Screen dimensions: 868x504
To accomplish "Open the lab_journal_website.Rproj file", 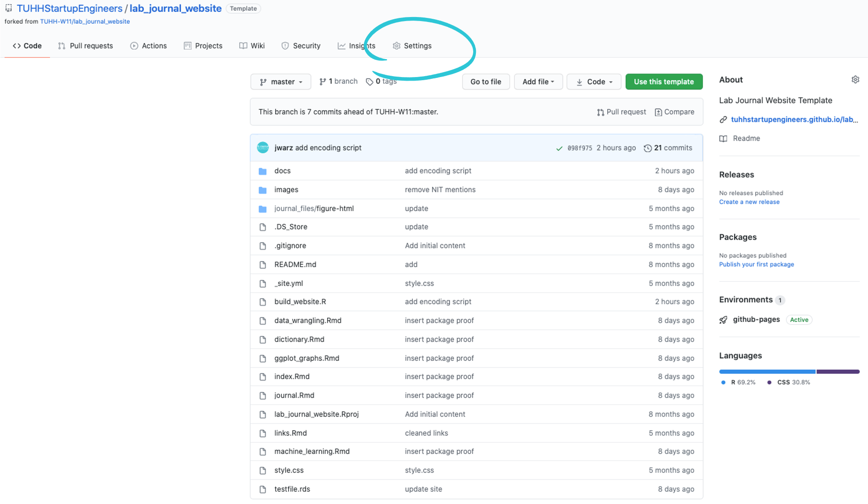I will (x=317, y=414).
